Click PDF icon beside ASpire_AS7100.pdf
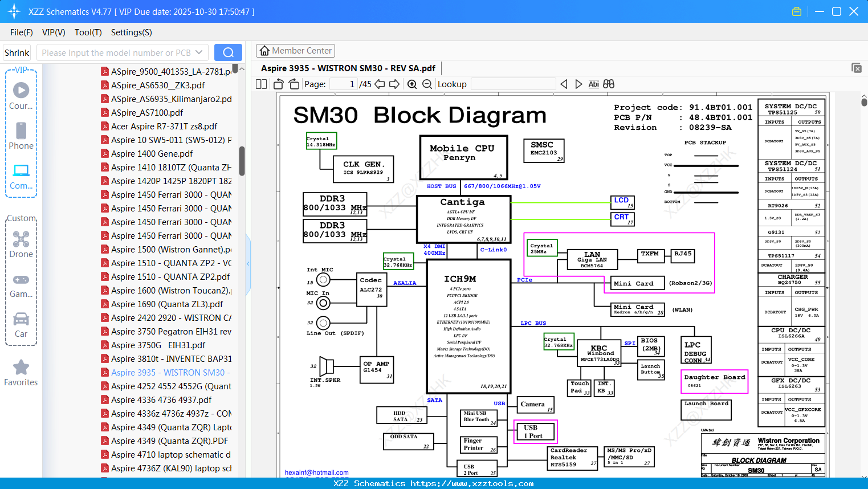The height and width of the screenshot is (489, 868). [105, 112]
